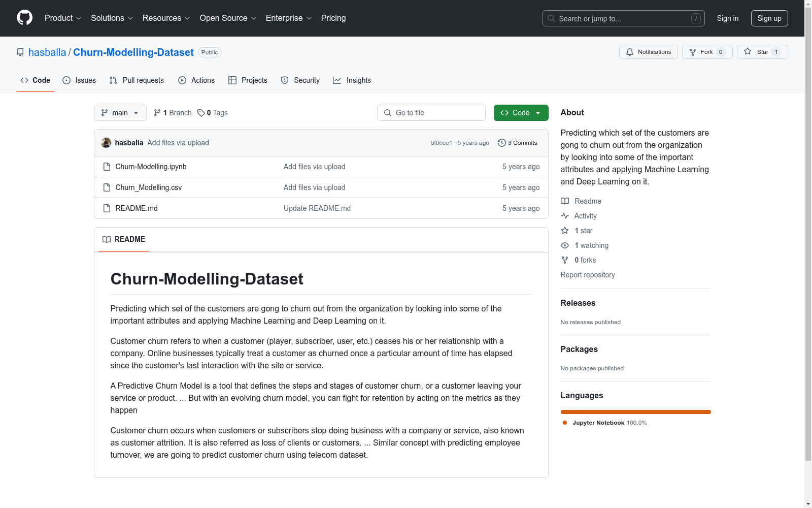Click the page vertical scrollbar
812x508 pixels.
click(x=808, y=234)
